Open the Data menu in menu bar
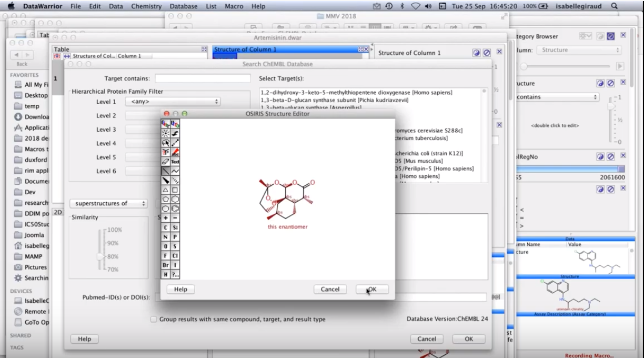The image size is (644, 358). pyautogui.click(x=116, y=6)
